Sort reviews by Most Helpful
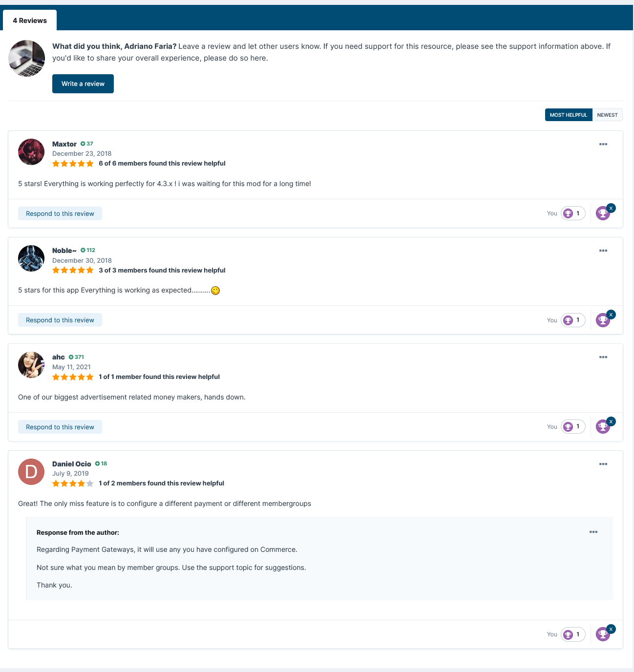634x672 pixels. (x=569, y=115)
